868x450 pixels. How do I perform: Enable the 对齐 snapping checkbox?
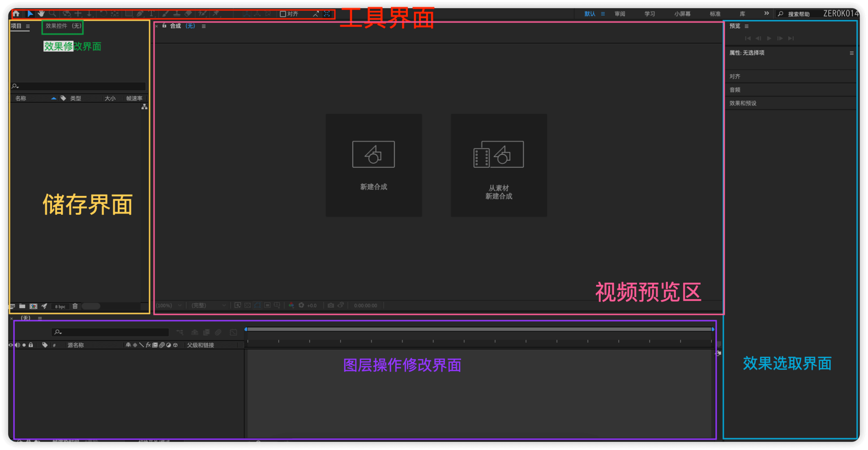tap(283, 14)
